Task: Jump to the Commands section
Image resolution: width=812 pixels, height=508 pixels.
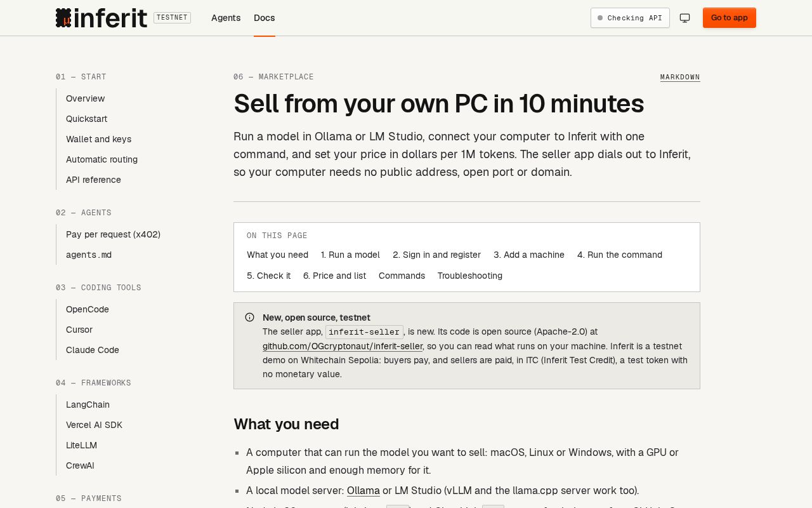Action: point(402,276)
